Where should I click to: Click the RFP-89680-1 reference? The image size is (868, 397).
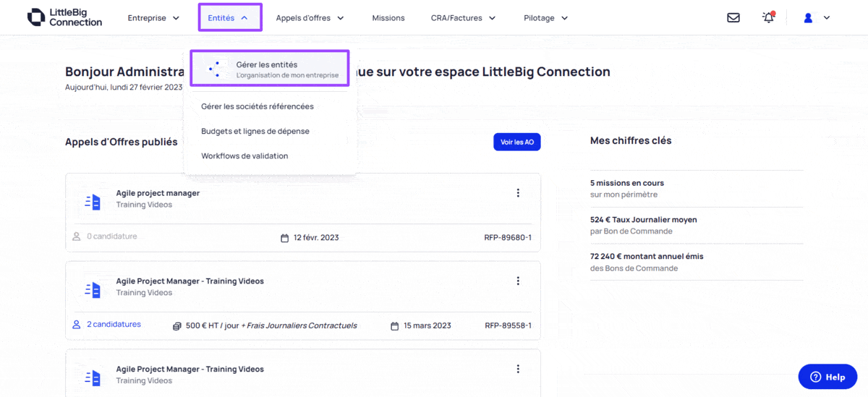pos(508,238)
